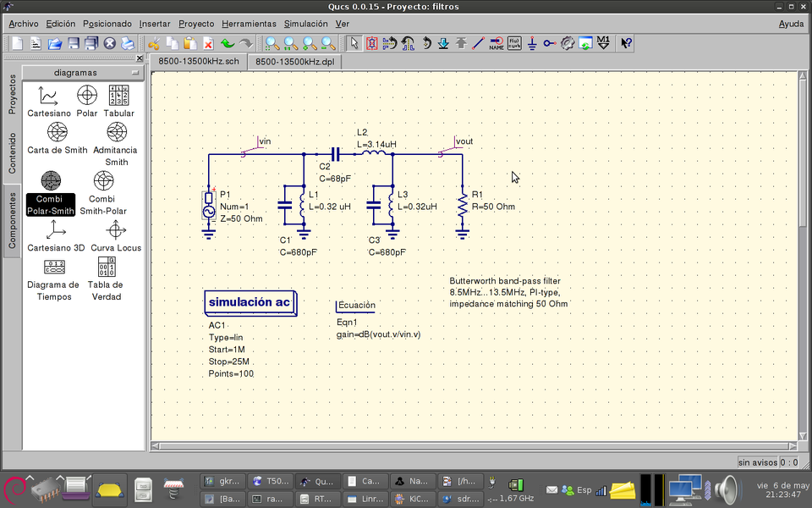Viewport: 812px width, 508px height.
Task: Open the Simulación menu
Action: (305, 24)
